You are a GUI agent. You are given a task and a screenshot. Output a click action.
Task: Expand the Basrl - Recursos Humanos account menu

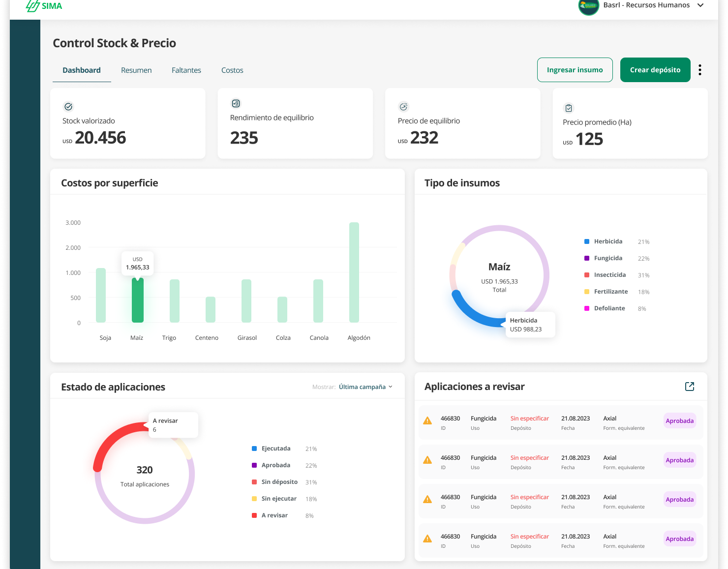coord(700,5)
